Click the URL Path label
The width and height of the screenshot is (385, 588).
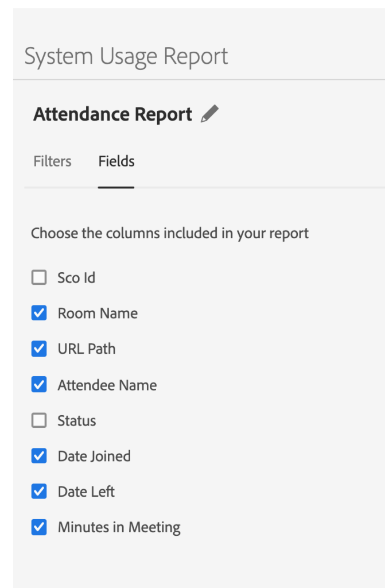click(87, 349)
